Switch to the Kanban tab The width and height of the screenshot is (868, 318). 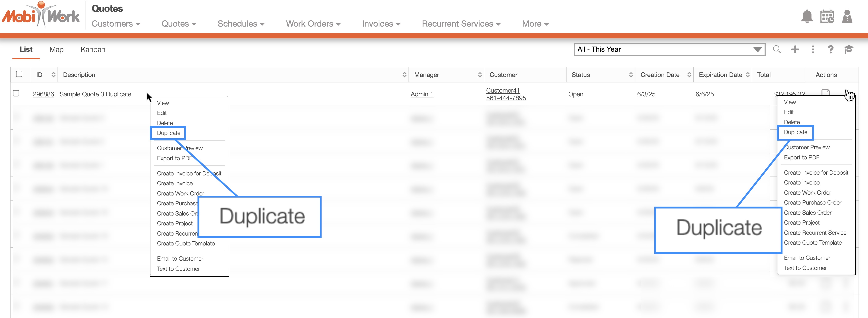coord(93,50)
